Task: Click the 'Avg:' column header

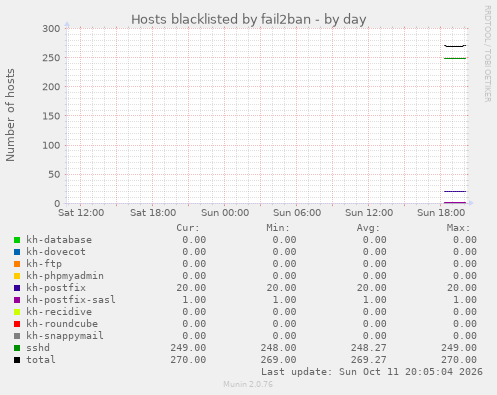Action: pos(368,228)
